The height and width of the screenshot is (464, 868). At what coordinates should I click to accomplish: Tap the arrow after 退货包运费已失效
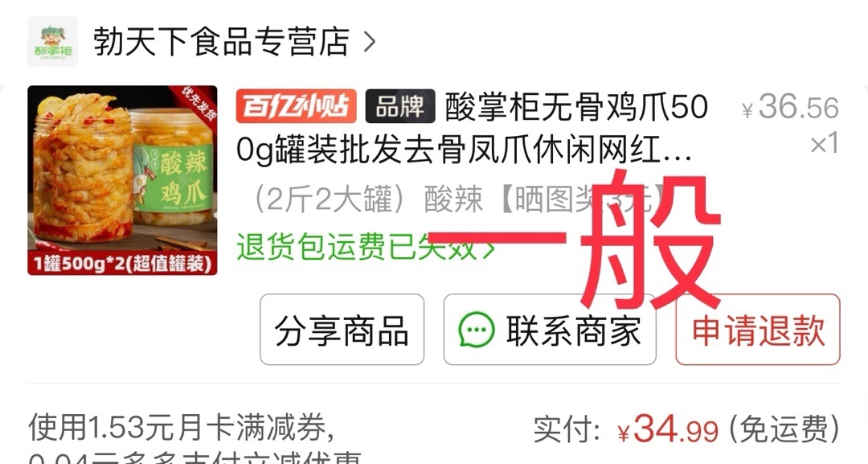point(489,249)
